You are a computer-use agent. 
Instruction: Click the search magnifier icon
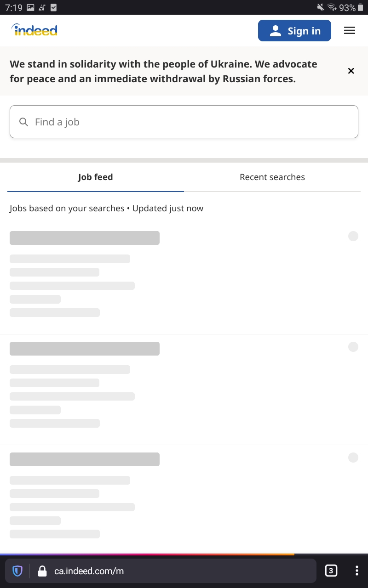click(23, 122)
